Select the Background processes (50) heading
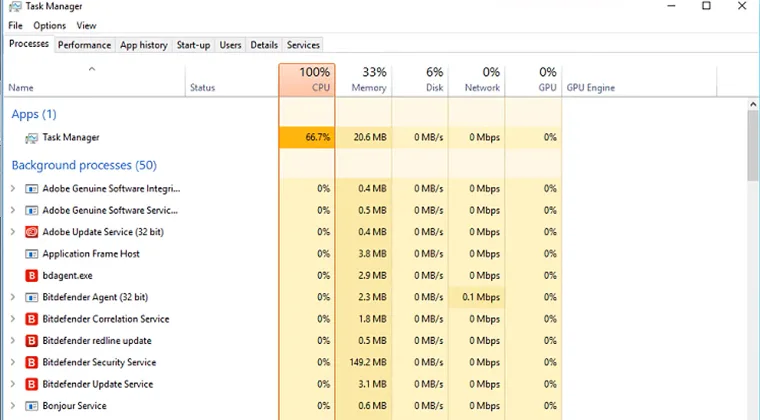This screenshot has width=760, height=420. click(84, 165)
